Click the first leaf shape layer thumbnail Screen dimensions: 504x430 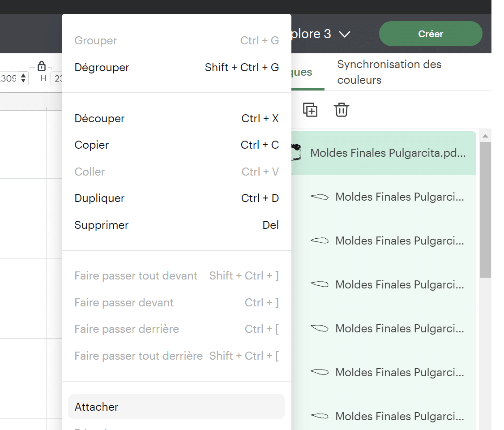[320, 197]
